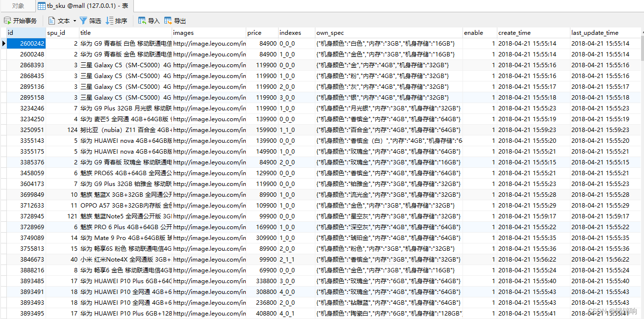Click the Export (导出) icon

[168, 21]
